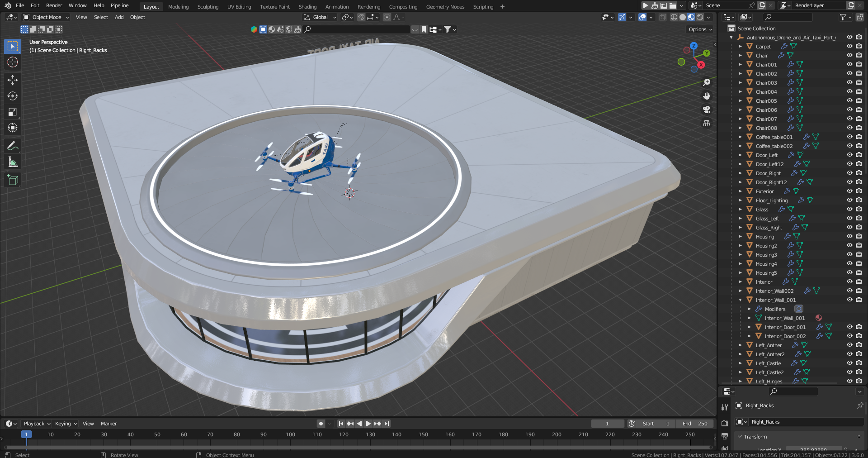The width and height of the screenshot is (868, 458).
Task: Activate the Scale tool
Action: [13, 112]
